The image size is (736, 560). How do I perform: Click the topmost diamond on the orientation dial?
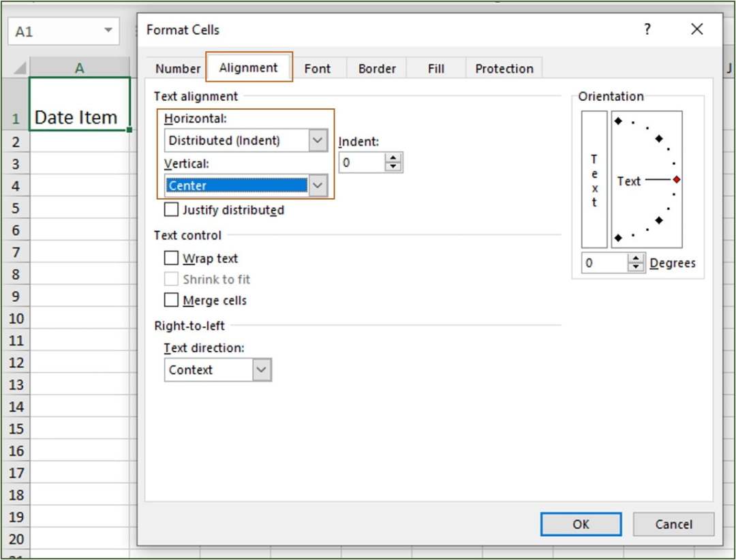[618, 121]
